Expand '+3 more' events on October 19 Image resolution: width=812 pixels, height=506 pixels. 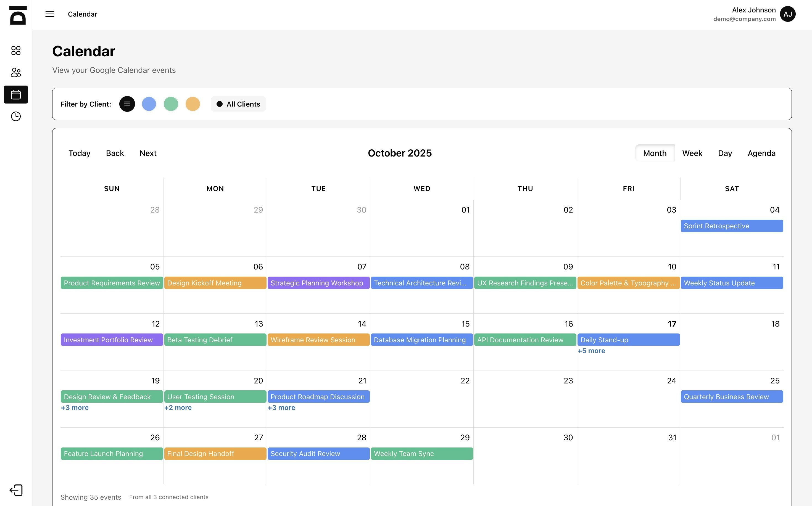75,408
